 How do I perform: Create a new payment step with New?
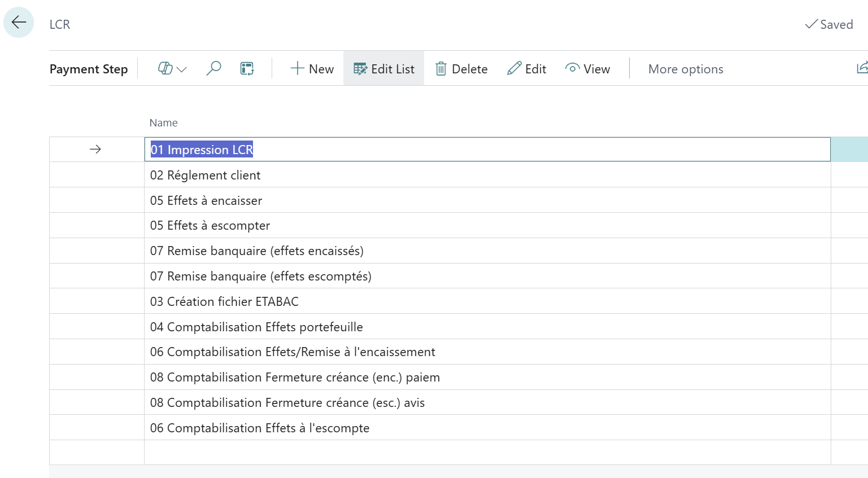click(x=312, y=69)
